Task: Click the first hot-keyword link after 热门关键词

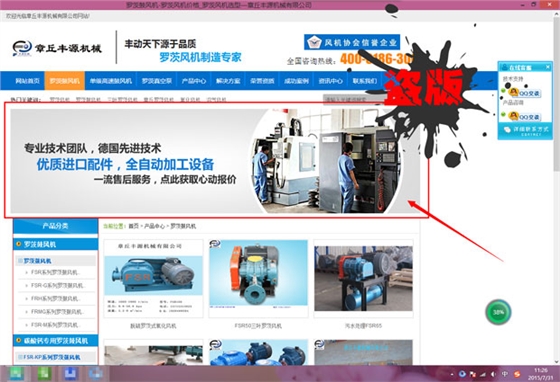Action: (x=60, y=100)
